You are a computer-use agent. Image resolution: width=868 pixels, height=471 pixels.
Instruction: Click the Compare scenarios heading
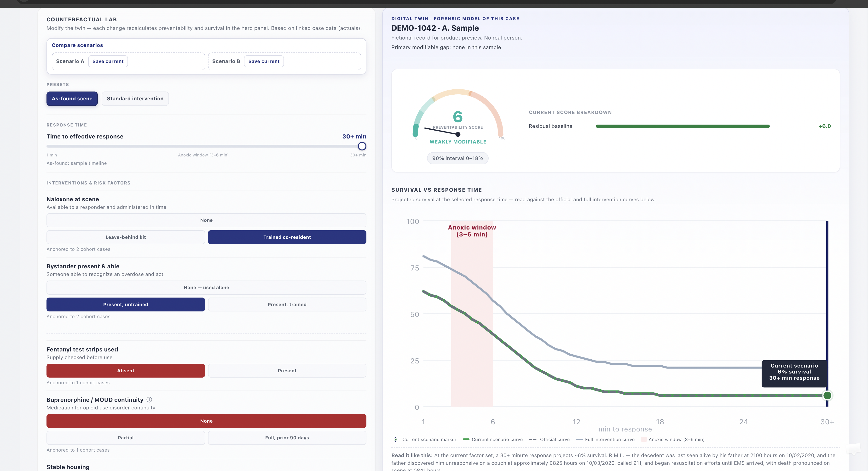click(x=77, y=45)
